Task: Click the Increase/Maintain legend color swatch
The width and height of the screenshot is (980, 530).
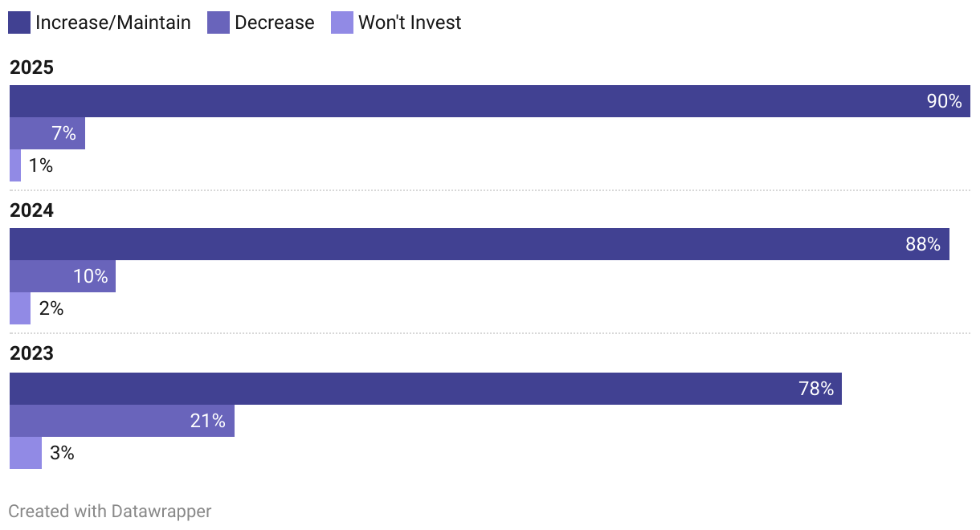Action: pyautogui.click(x=20, y=22)
